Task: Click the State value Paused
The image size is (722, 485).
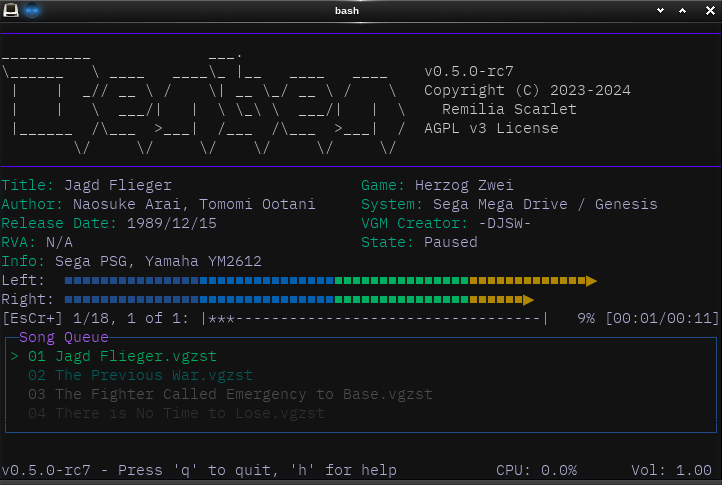Action: 450,242
